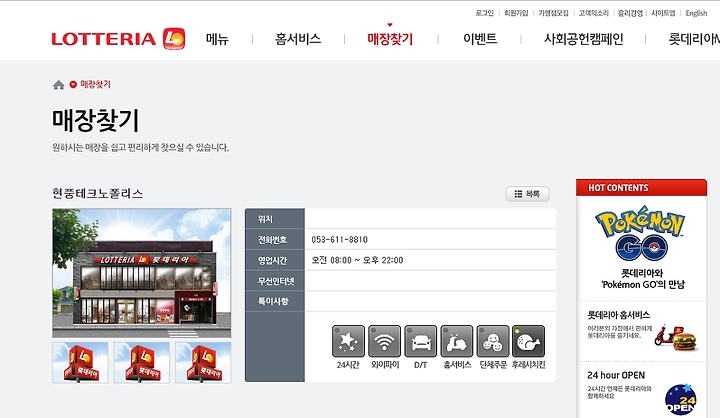Click the hours 오전 08:00 ~ 오후 22:00

pyautogui.click(x=357, y=260)
